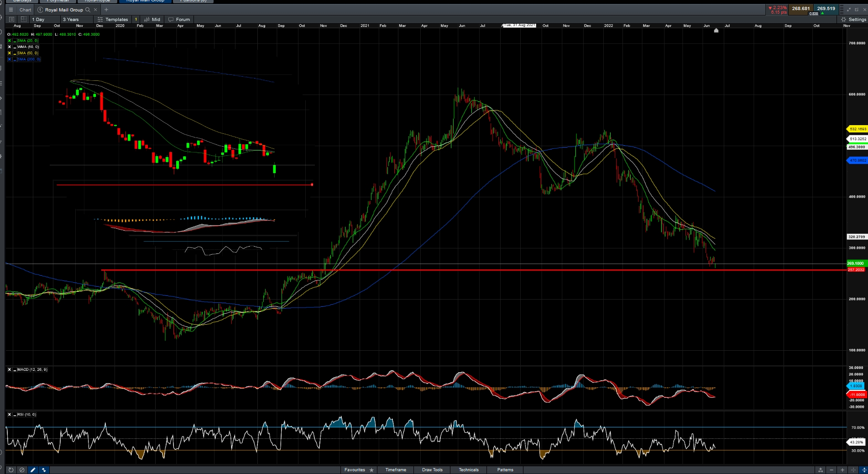Toggle MACD (12, 26, 9) visibility

point(14,369)
